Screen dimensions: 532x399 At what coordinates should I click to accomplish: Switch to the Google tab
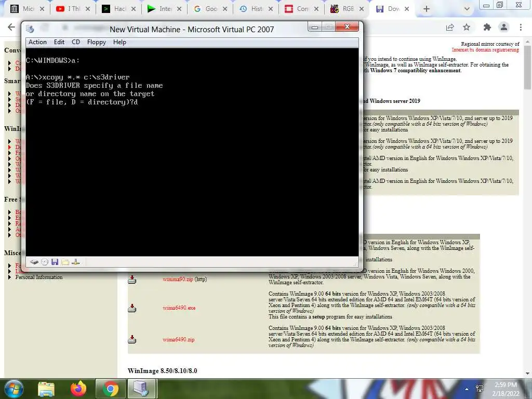(x=210, y=9)
